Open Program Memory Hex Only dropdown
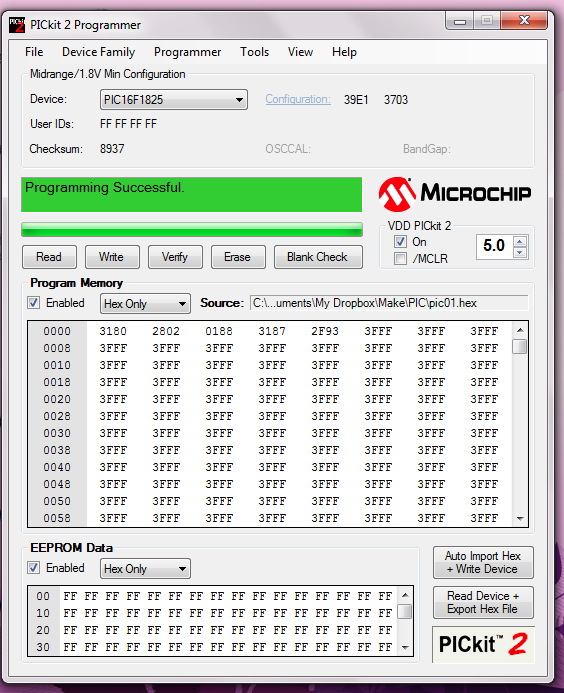The width and height of the screenshot is (564, 693). (x=145, y=304)
